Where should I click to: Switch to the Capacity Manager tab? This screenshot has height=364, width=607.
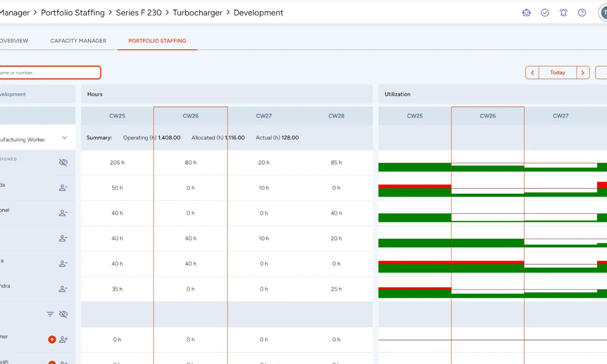point(78,41)
